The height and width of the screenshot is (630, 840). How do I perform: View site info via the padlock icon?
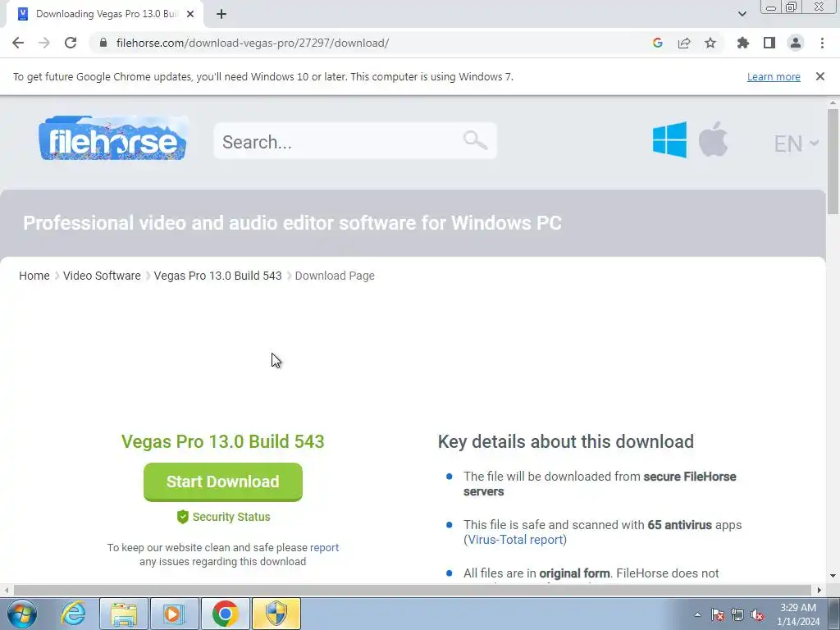pos(103,43)
